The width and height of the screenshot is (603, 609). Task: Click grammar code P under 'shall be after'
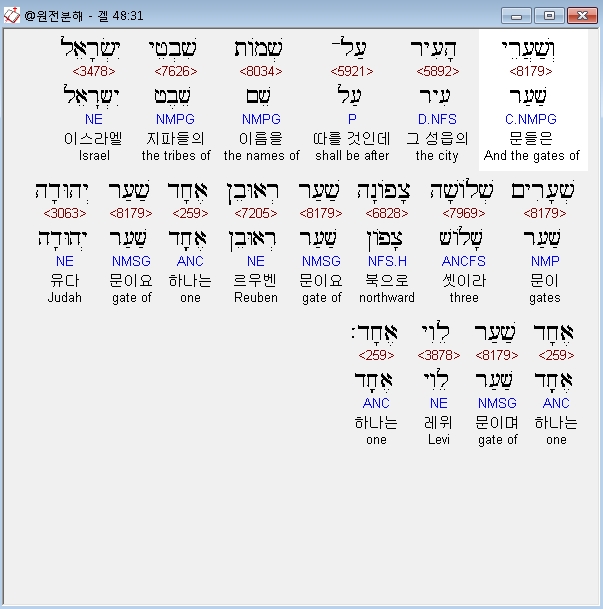click(352, 119)
